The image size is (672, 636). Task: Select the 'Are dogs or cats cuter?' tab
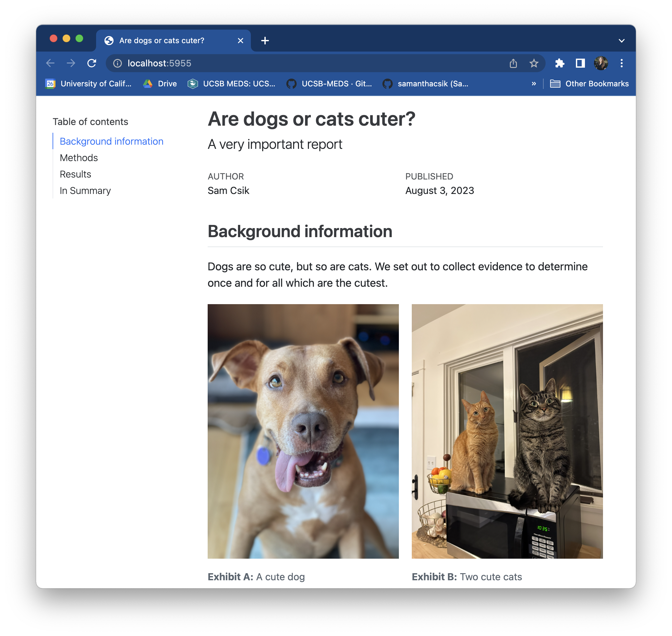[x=162, y=41]
